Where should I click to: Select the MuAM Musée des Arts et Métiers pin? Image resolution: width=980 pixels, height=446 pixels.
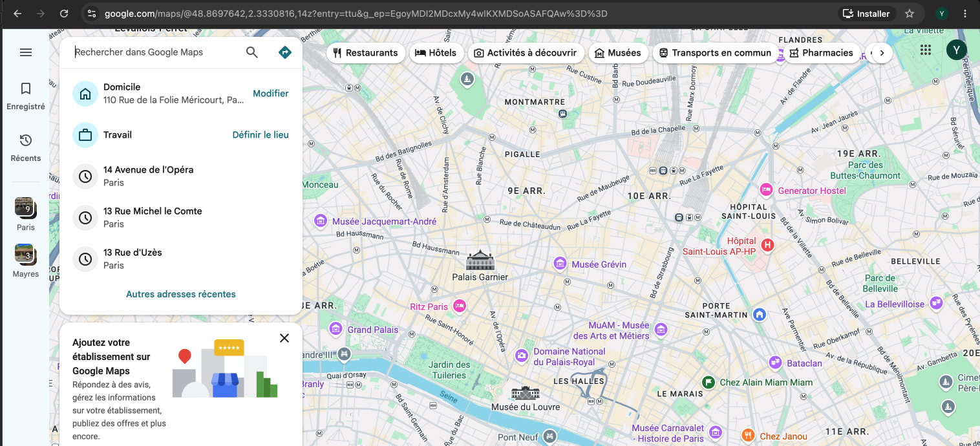(661, 330)
